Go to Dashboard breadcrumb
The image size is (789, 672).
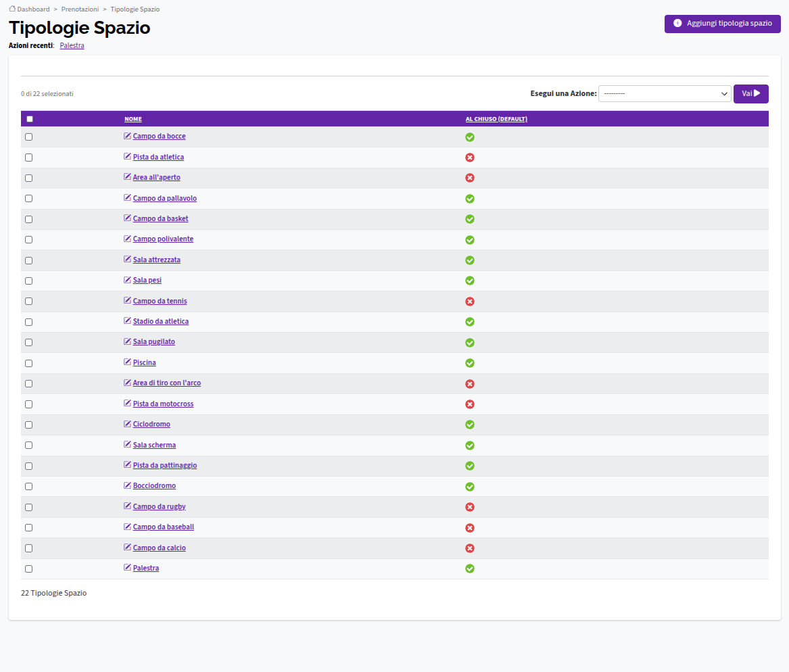pos(33,9)
